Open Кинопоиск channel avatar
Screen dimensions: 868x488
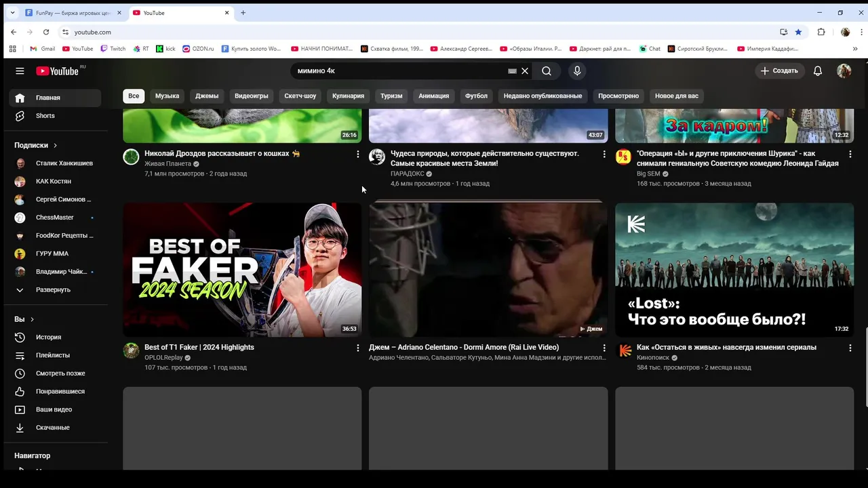[623, 350]
